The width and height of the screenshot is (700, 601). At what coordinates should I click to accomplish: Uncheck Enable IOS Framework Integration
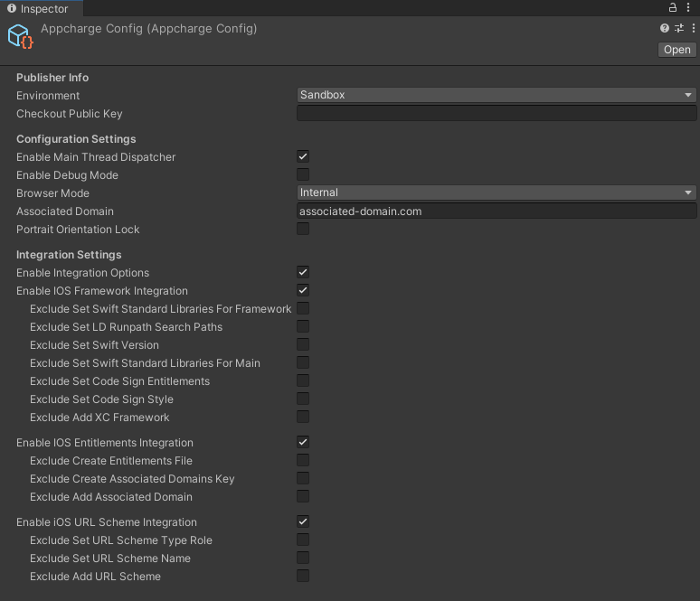(x=303, y=290)
